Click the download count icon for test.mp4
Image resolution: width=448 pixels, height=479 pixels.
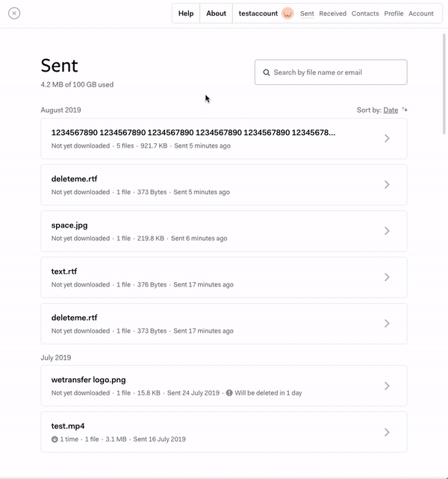[55, 439]
